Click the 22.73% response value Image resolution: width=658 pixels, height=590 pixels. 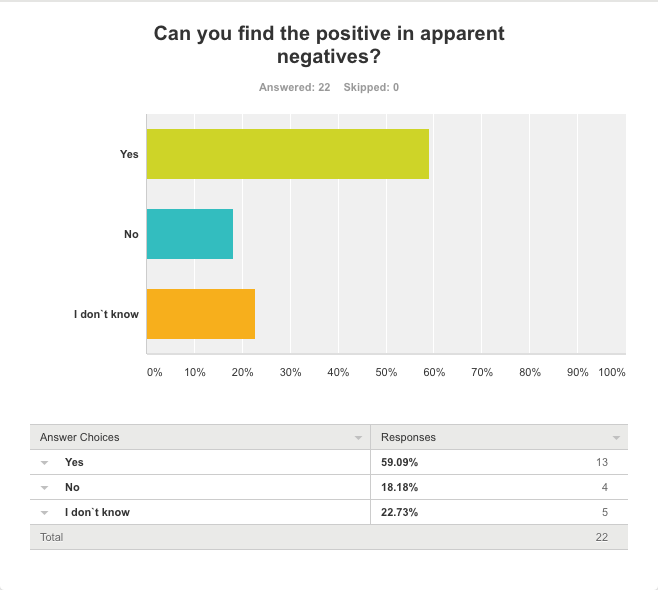(x=399, y=512)
